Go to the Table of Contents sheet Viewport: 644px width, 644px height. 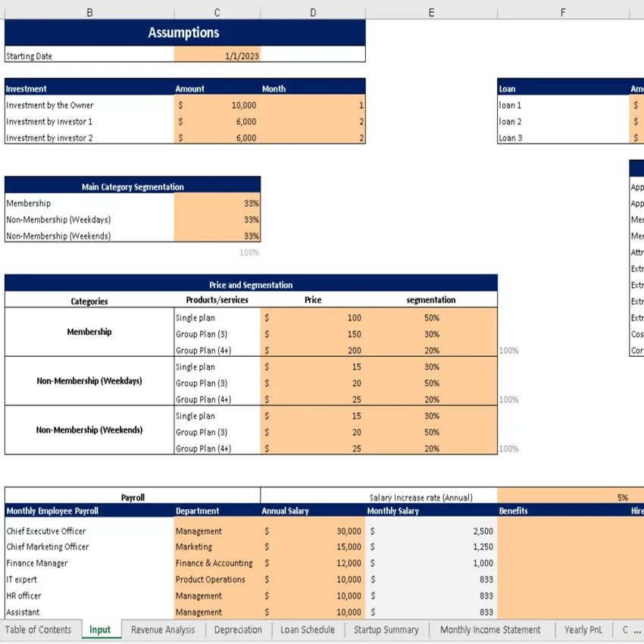(38, 630)
